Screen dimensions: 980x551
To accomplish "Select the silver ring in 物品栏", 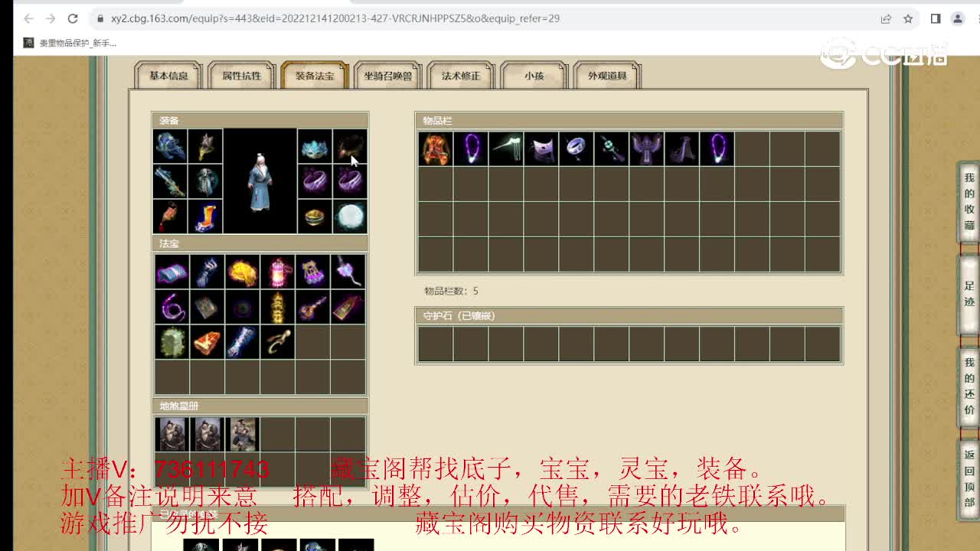I will point(576,148).
